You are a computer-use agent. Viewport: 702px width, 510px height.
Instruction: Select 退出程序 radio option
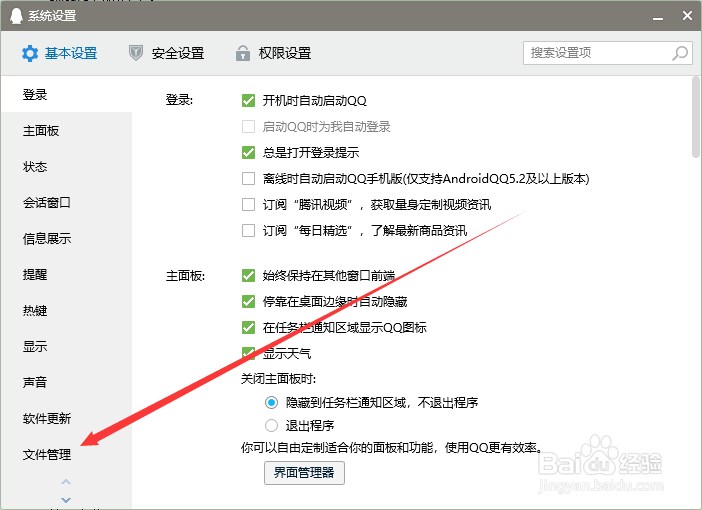271,425
